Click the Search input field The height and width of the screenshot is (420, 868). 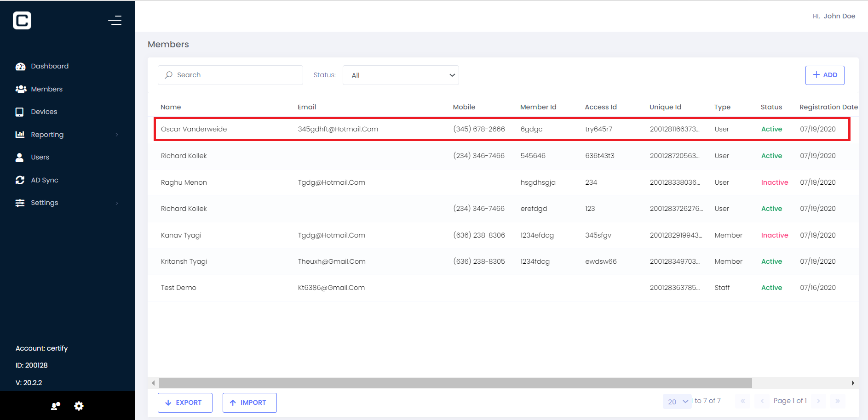point(230,75)
